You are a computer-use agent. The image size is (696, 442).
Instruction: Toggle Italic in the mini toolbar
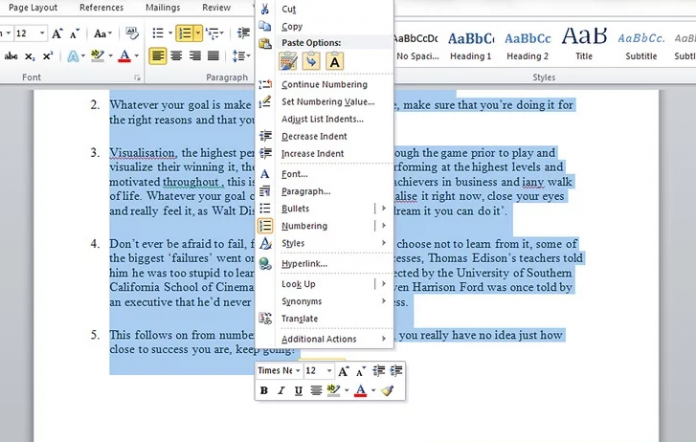coord(281,390)
